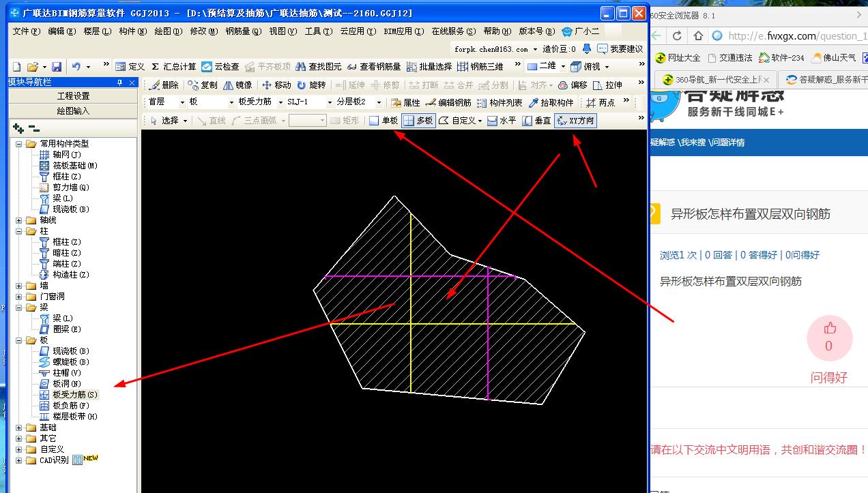This screenshot has height=493, width=868.
Task: Click the browser home icon
Action: (698, 35)
